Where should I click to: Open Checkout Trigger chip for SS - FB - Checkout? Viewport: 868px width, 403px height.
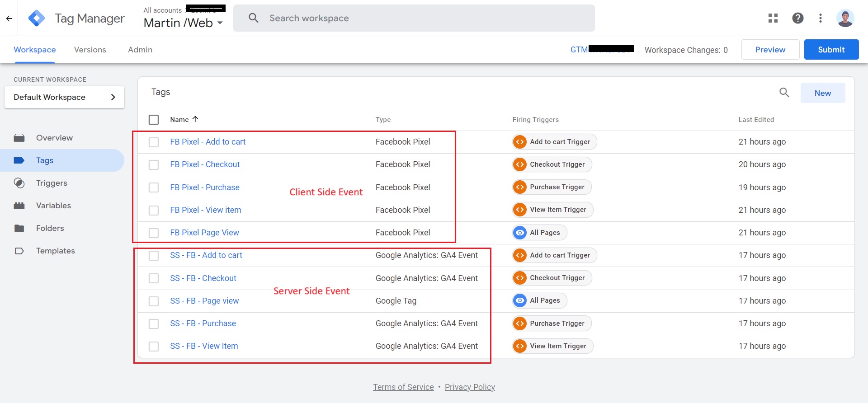(552, 278)
